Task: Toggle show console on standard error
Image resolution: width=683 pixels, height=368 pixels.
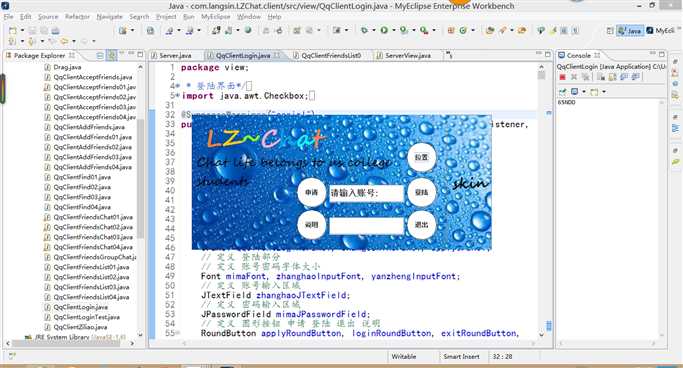Action: 636,77
